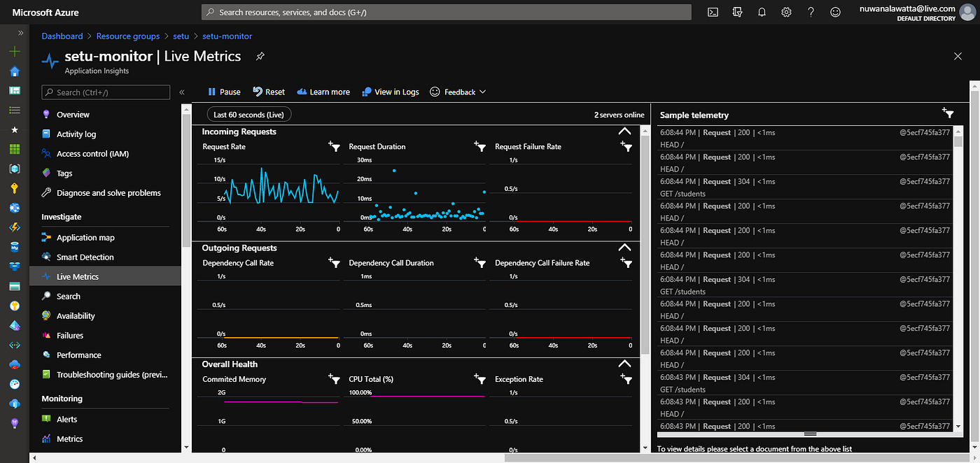Click Learn more in the toolbar
Image resolution: width=980 pixels, height=463 pixels.
pyautogui.click(x=323, y=92)
